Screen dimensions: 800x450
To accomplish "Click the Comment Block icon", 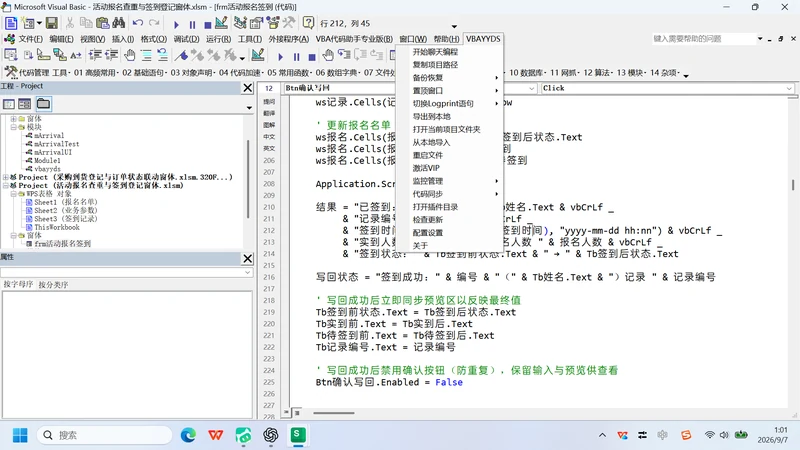I will tap(146, 55).
